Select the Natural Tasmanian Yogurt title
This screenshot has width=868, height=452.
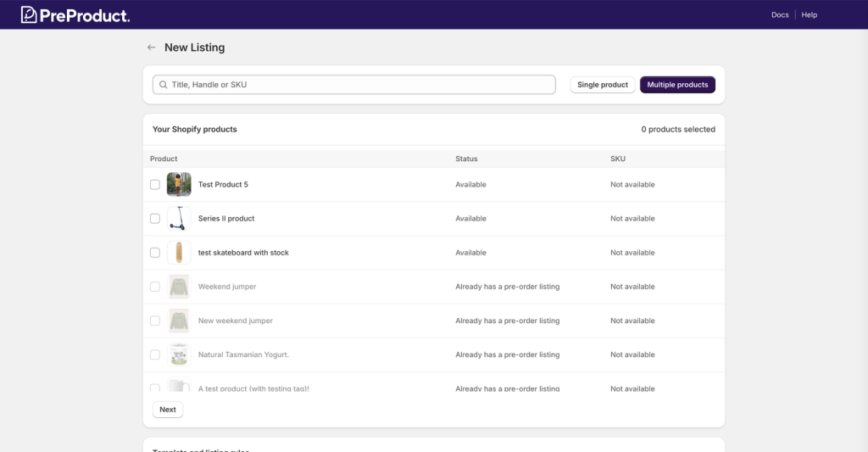click(x=243, y=354)
